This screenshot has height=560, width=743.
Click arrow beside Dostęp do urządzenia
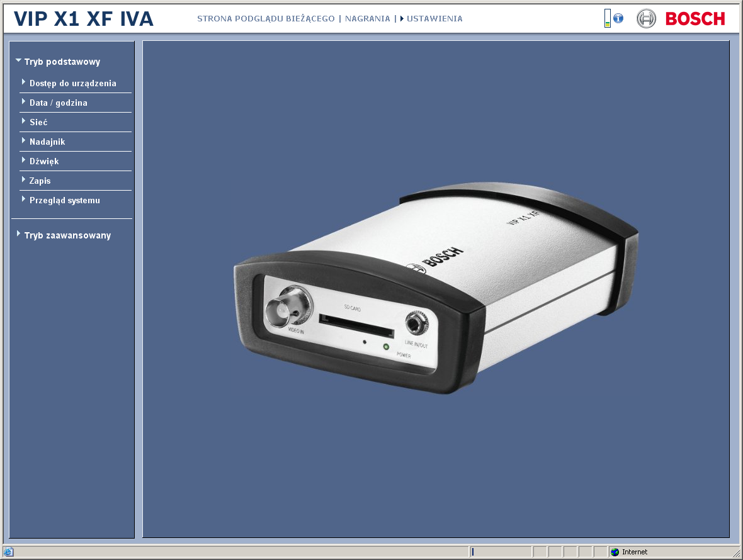tap(23, 82)
